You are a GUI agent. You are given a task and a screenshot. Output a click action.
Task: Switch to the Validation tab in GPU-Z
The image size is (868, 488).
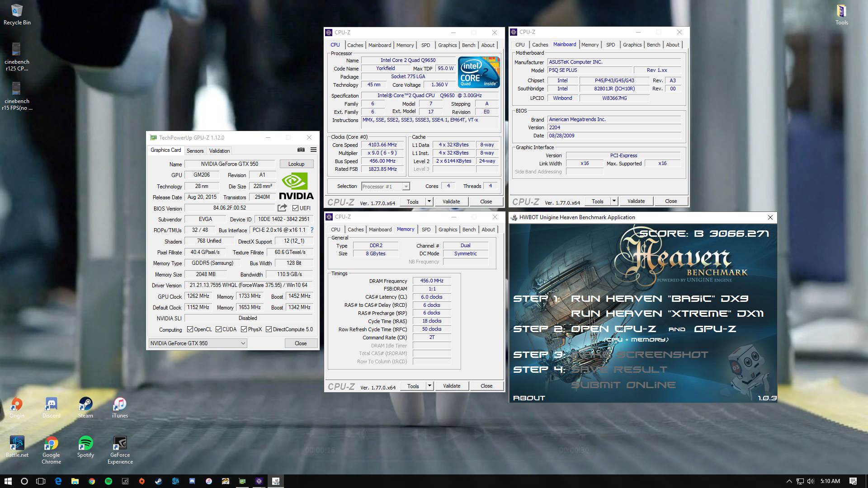(x=219, y=151)
